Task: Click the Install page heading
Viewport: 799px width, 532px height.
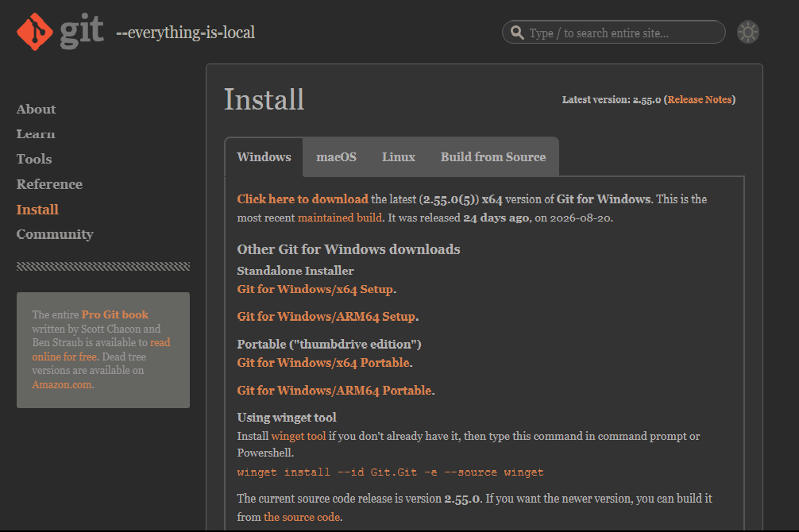Action: coord(264,99)
